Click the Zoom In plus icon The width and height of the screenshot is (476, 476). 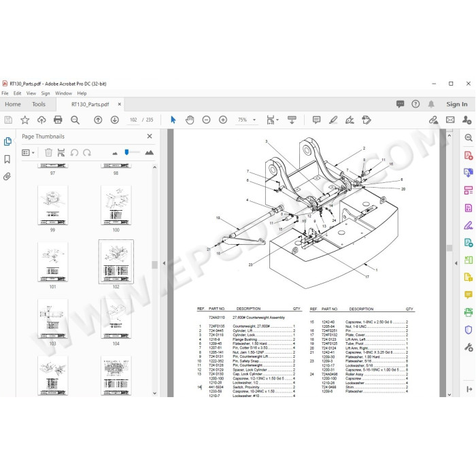[223, 120]
